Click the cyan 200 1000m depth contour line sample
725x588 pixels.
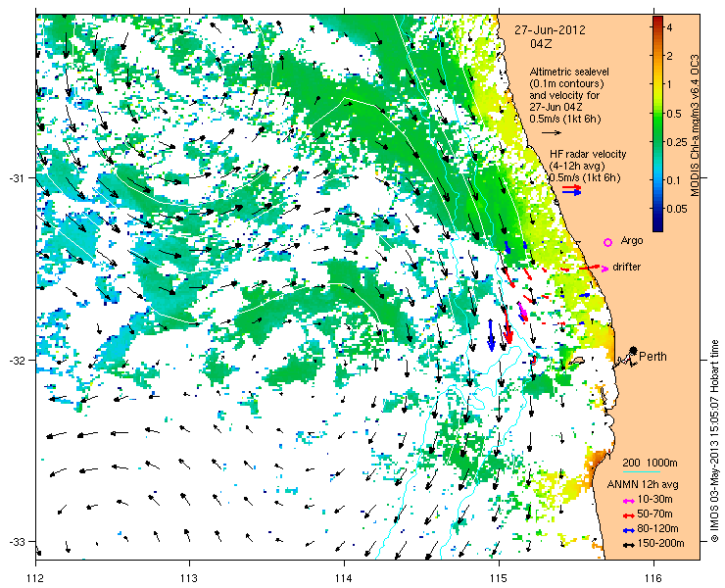(641, 472)
